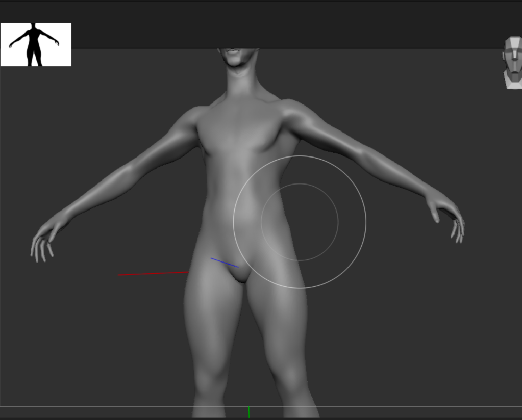Click the green Y-axis marker at the bottom
The image size is (522, 420).
tap(248, 412)
